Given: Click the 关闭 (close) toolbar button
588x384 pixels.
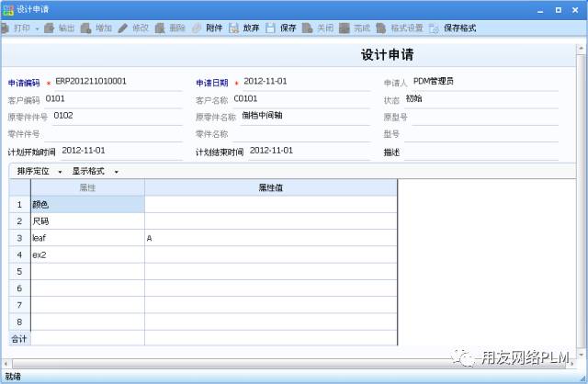Looking at the screenshot, I should click(317, 28).
